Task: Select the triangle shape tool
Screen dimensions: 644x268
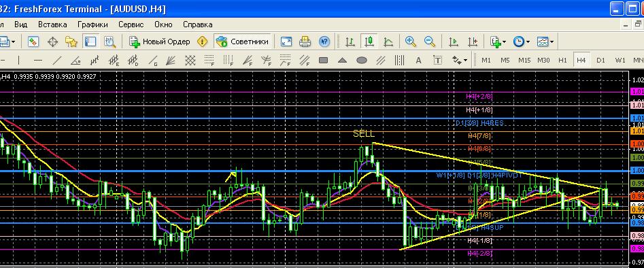Action: [343, 61]
